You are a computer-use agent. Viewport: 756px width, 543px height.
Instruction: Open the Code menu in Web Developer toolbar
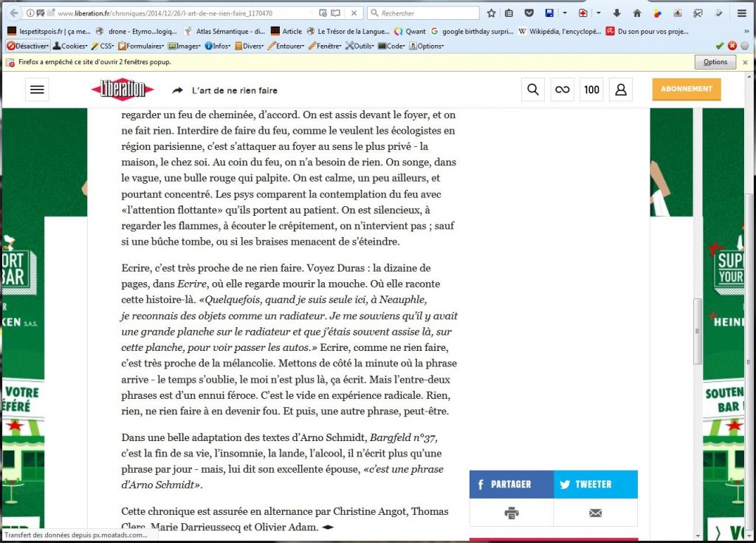391,46
